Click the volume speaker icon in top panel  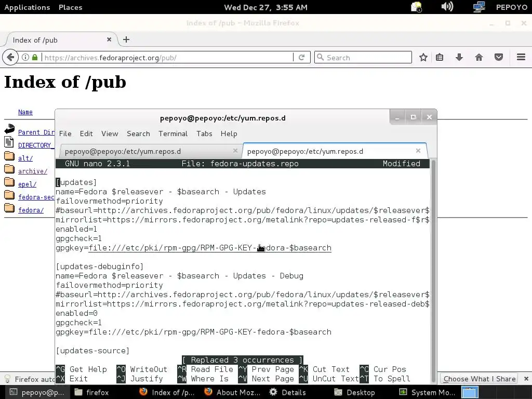tap(447, 6)
